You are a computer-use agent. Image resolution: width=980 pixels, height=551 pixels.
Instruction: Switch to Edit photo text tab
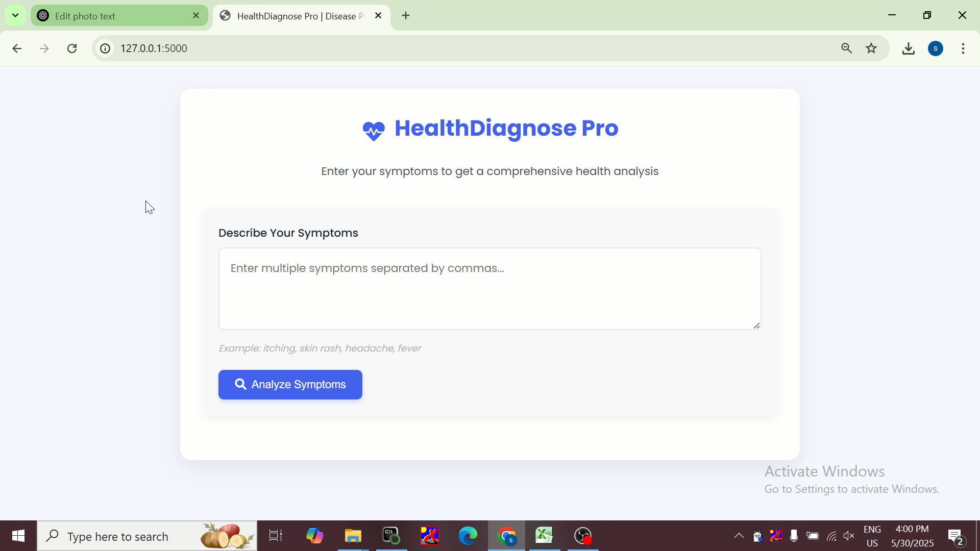(112, 16)
